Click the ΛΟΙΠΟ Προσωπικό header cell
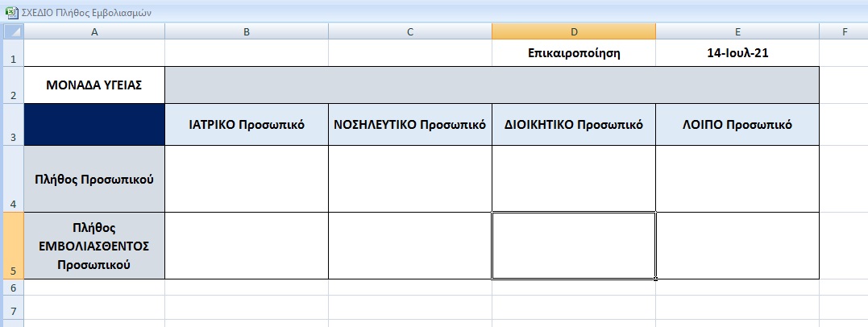868x327 pixels. tap(737, 125)
